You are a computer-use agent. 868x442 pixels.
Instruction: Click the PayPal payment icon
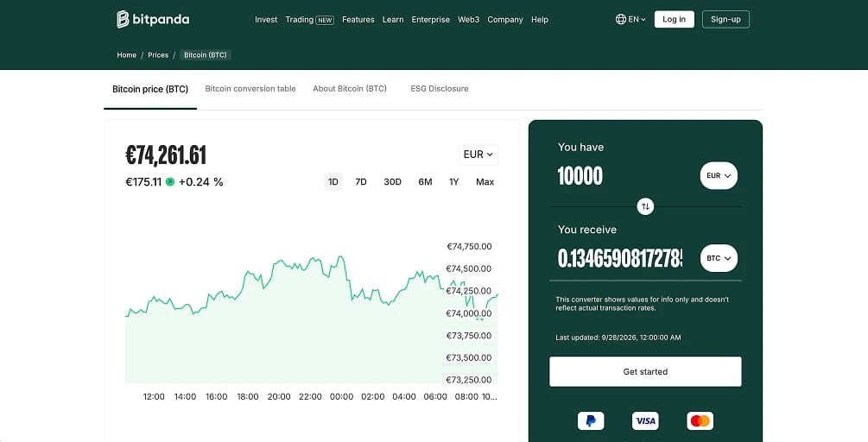click(x=591, y=421)
